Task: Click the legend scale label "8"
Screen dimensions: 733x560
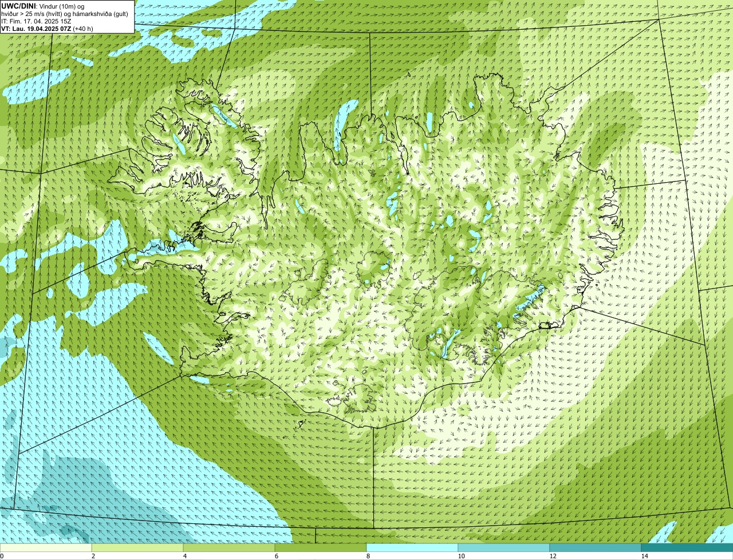Action: (x=368, y=556)
